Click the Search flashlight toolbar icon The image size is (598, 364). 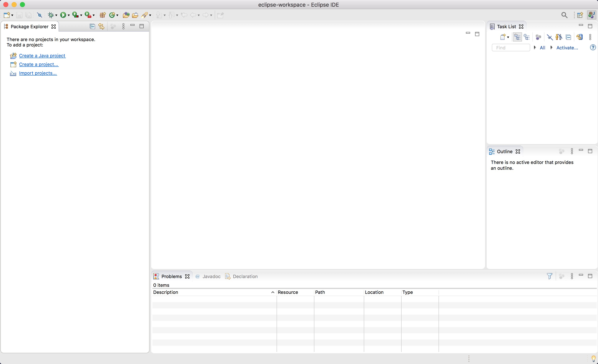point(145,15)
